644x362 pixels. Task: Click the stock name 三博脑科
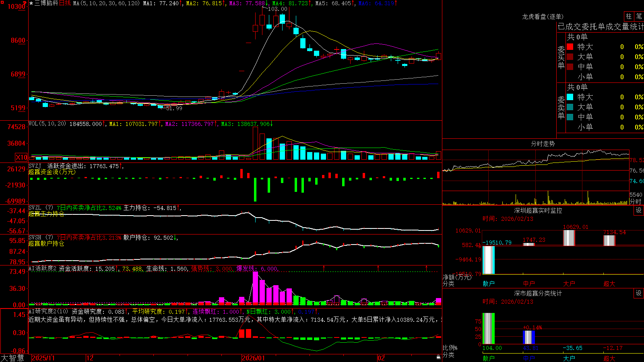click(46, 3)
